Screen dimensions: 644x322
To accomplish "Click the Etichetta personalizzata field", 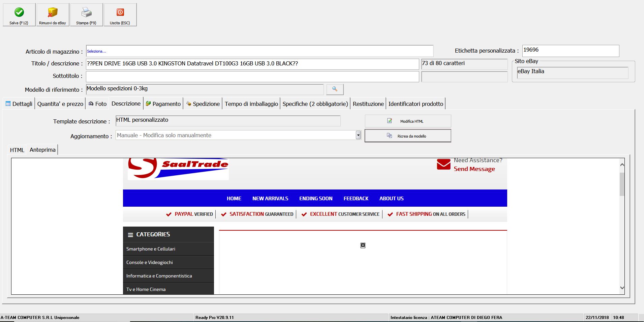I will click(x=571, y=51).
